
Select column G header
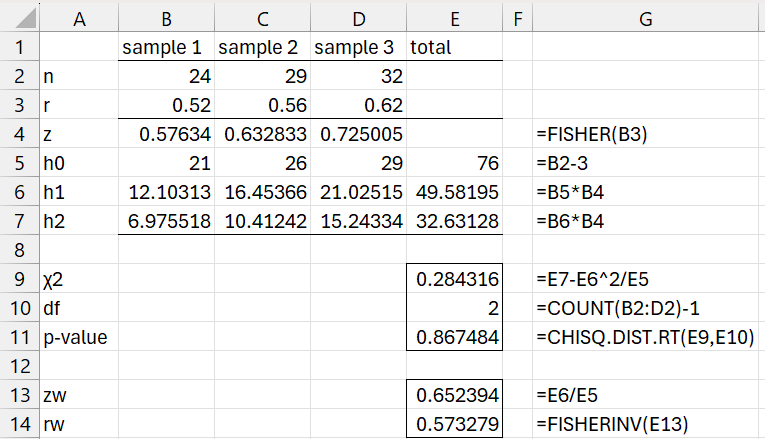pyautogui.click(x=646, y=17)
